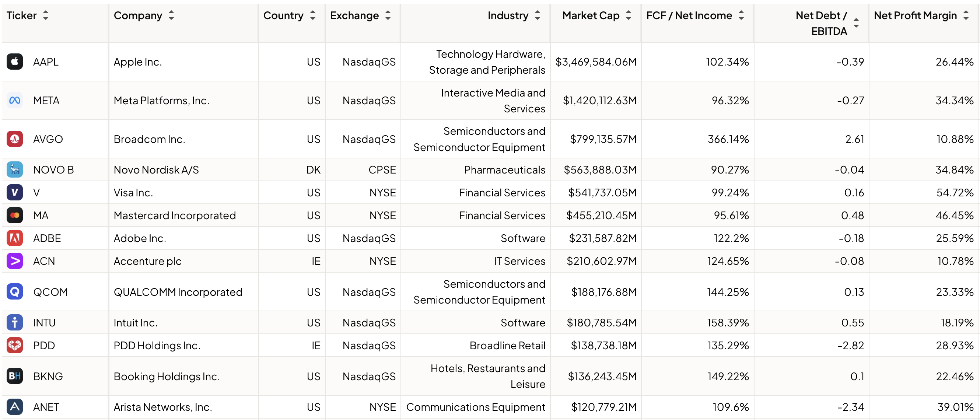
Task: Click market cap $3,469,584.06M
Action: coord(596,62)
